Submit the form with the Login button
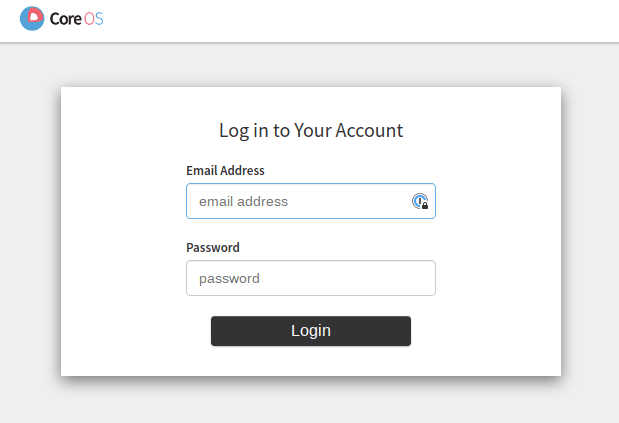 (x=311, y=331)
